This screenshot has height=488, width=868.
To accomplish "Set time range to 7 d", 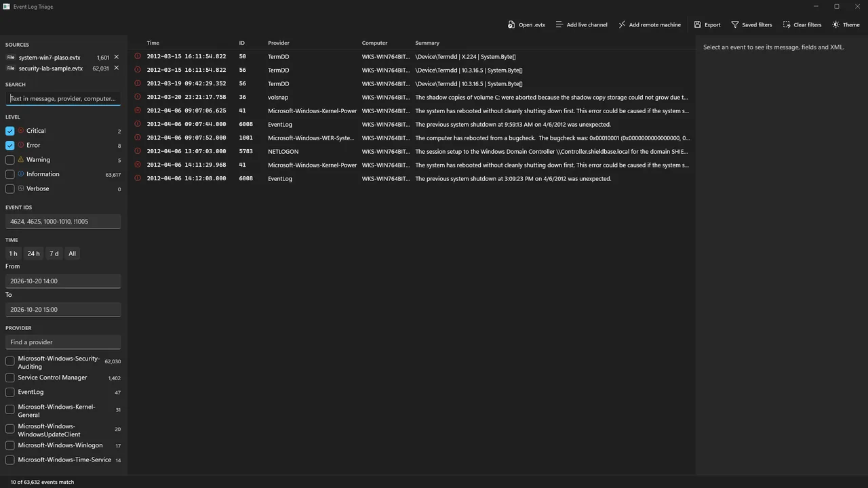I will (x=54, y=253).
